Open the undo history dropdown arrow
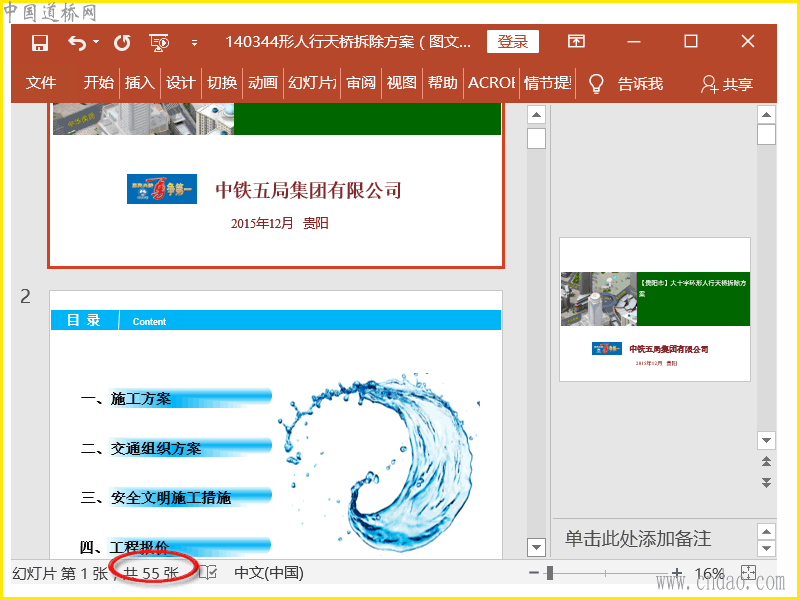Viewport: 800px width, 600px height. pos(96,42)
